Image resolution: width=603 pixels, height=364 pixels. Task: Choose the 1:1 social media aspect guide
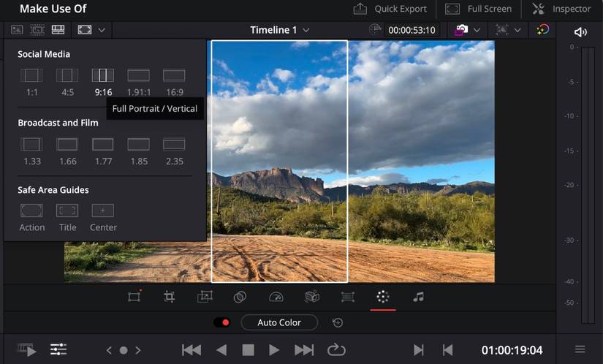31,75
